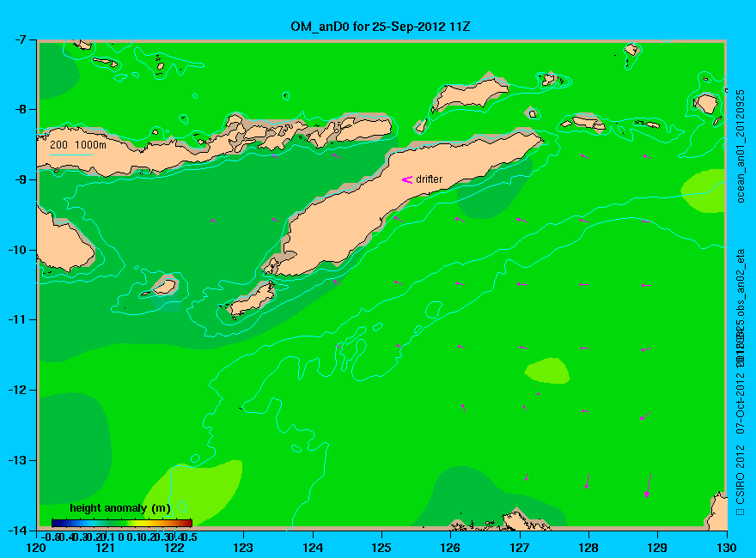Click the height anomaly color bar

(x=122, y=523)
